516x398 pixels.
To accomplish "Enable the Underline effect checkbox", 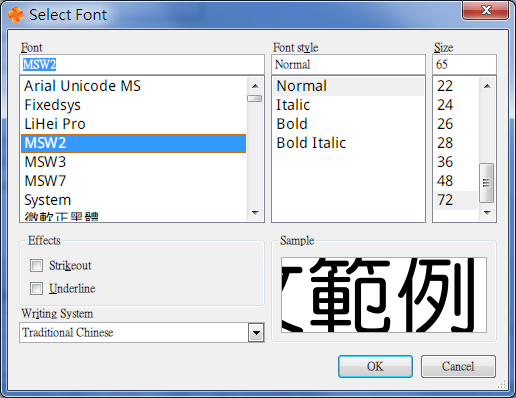I will pos(36,288).
